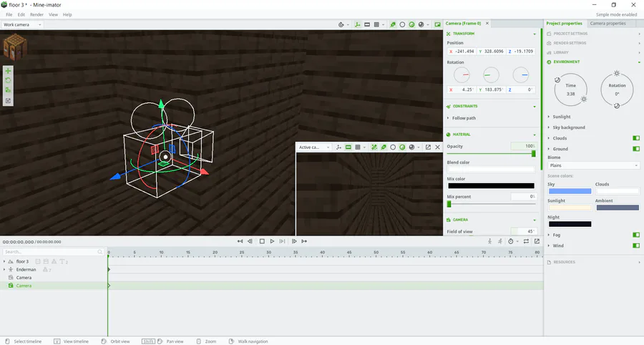Viewport: 644px width, 345px height.
Task: Toggle the walk animation figure icon
Action: [489, 241]
